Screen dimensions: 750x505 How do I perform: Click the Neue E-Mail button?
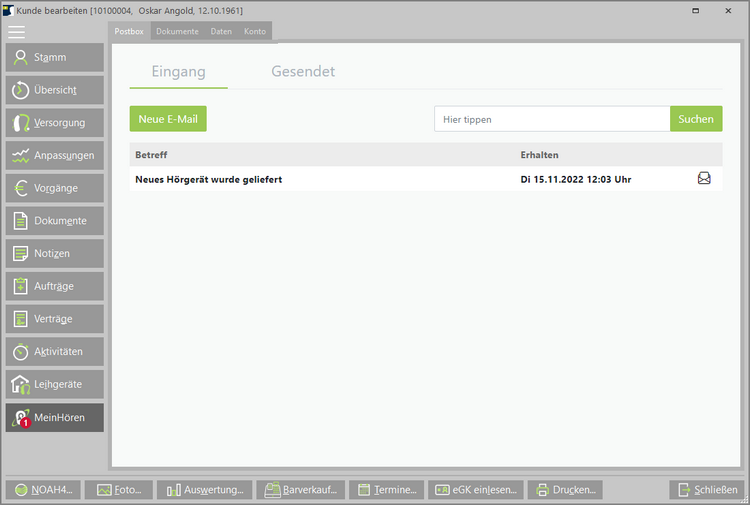[168, 119]
